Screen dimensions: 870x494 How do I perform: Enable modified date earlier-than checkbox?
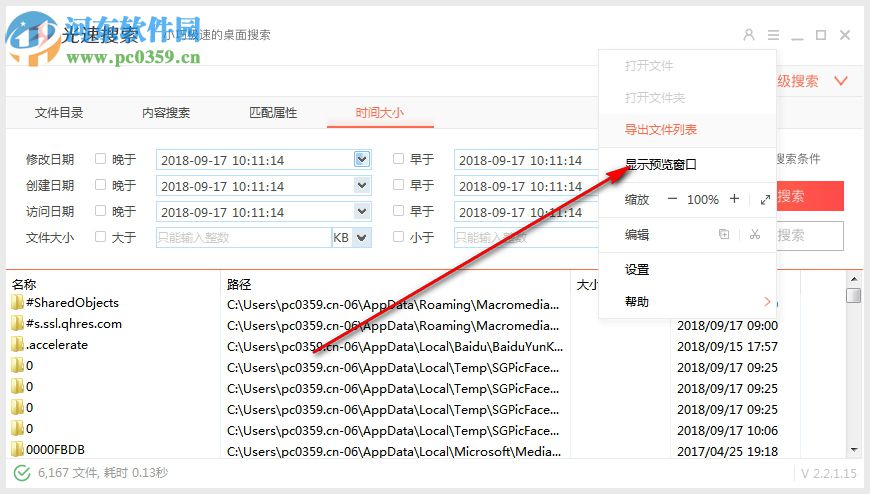coord(398,159)
